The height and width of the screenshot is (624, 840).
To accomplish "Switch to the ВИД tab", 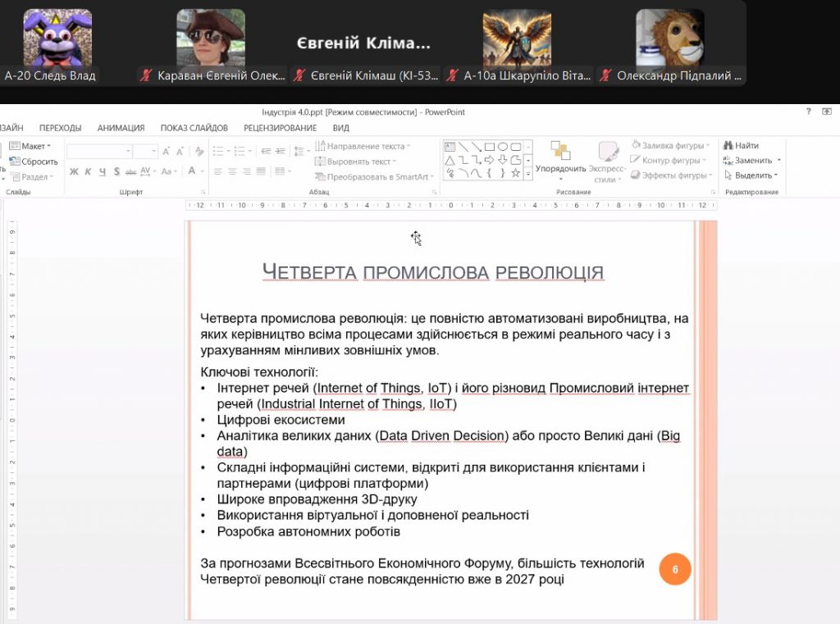I will coord(340,128).
